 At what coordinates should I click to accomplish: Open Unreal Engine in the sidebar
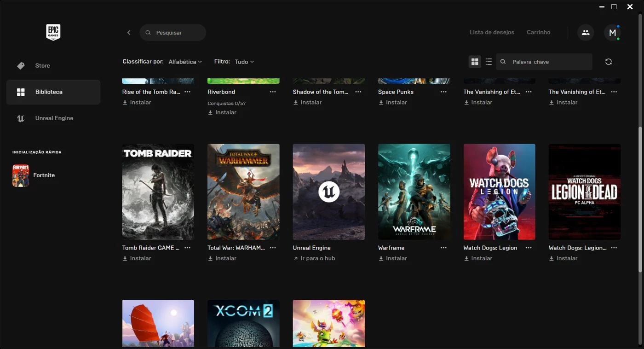[x=53, y=118]
